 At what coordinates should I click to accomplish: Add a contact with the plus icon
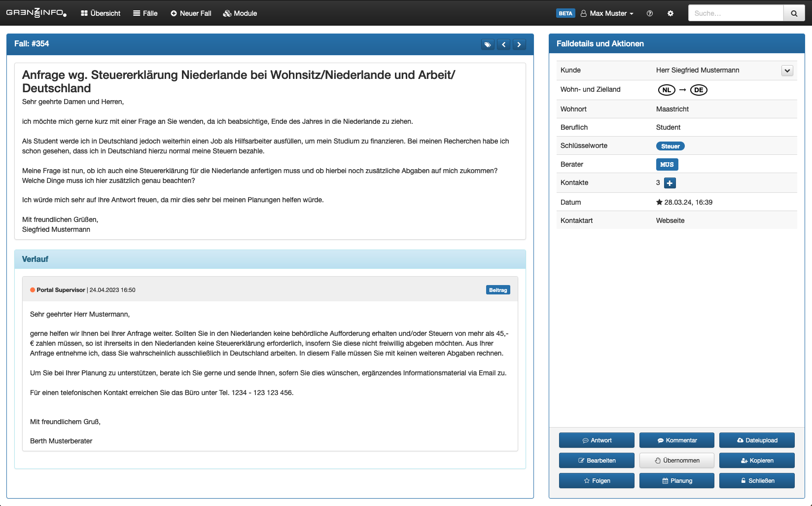670,183
